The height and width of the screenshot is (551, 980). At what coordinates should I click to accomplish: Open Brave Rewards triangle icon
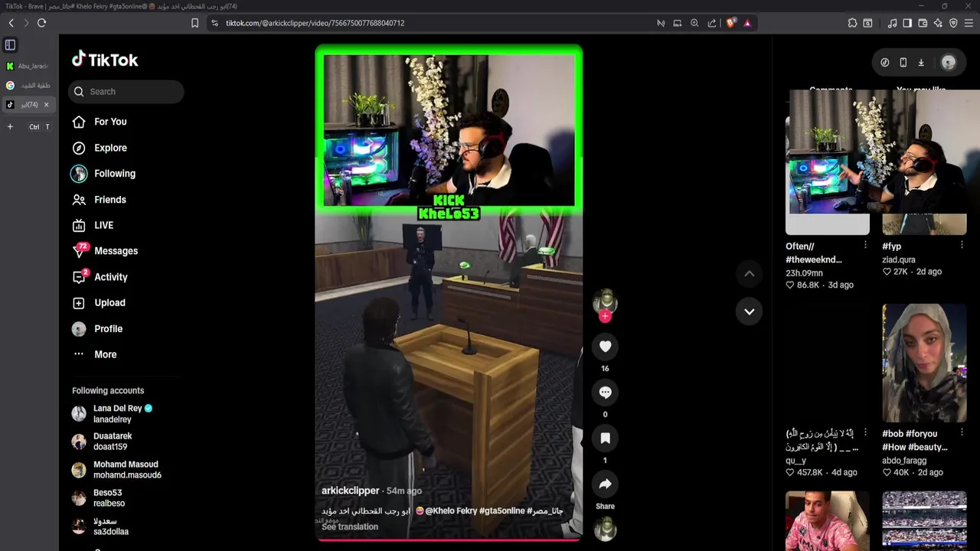click(747, 23)
